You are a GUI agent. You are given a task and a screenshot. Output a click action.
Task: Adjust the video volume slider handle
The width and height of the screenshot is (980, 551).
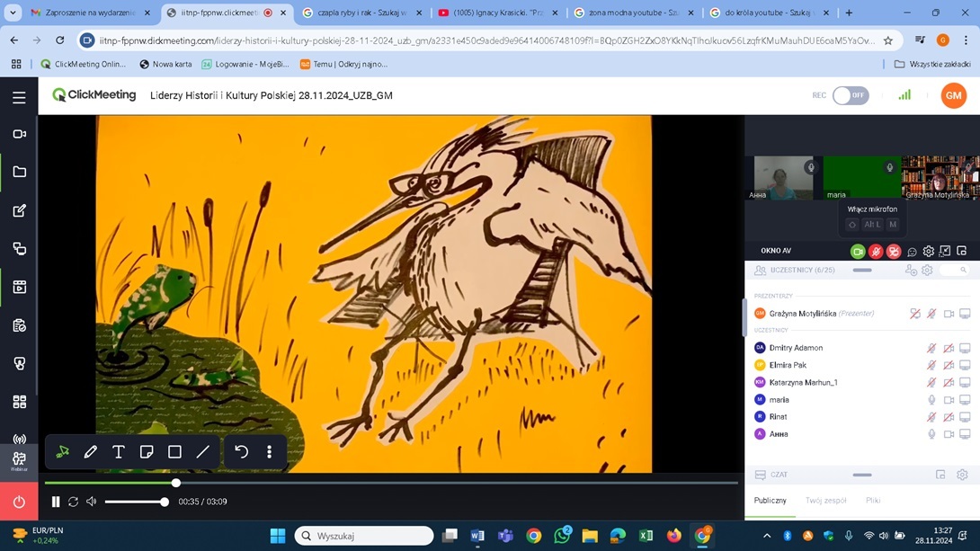tap(165, 502)
